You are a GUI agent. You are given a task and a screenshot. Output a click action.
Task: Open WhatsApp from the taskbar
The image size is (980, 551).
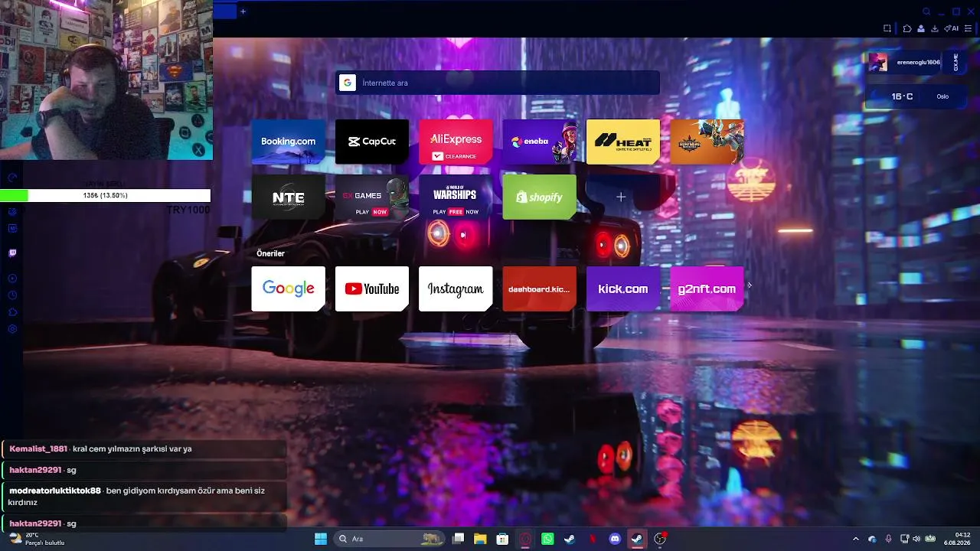click(547, 539)
